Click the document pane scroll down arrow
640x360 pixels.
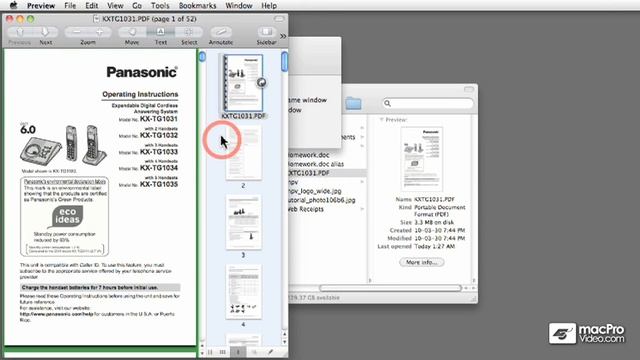coord(202,352)
